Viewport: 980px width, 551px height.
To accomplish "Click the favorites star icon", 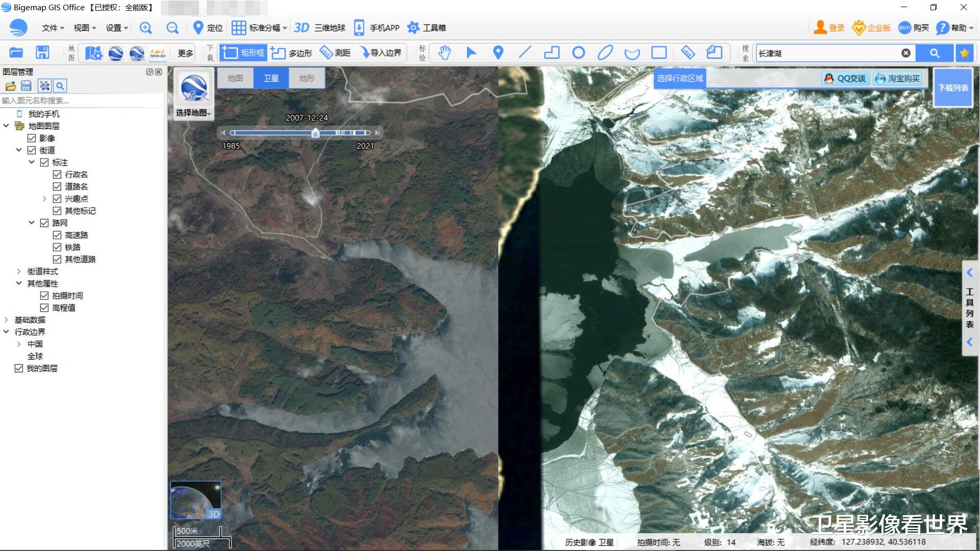I will pyautogui.click(x=964, y=53).
